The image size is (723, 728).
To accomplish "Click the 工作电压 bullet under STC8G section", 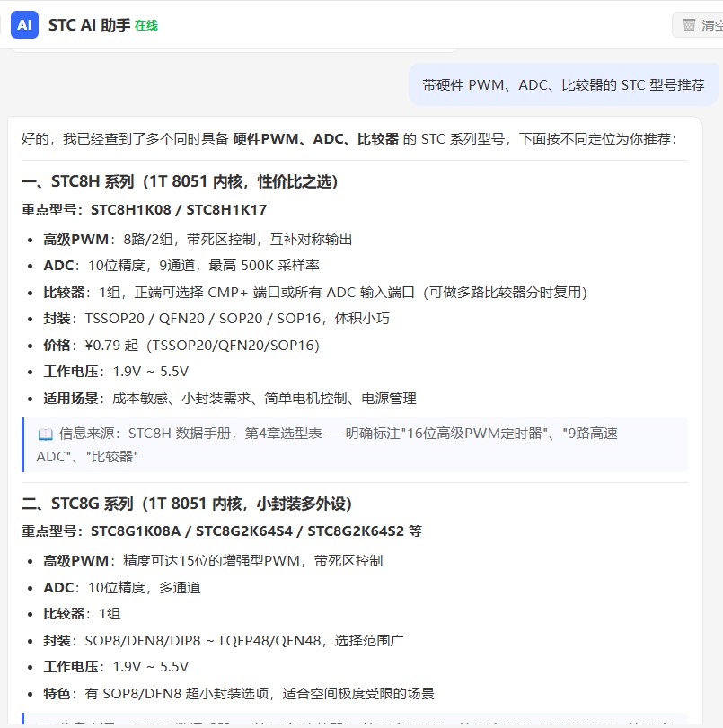I will click(116, 667).
